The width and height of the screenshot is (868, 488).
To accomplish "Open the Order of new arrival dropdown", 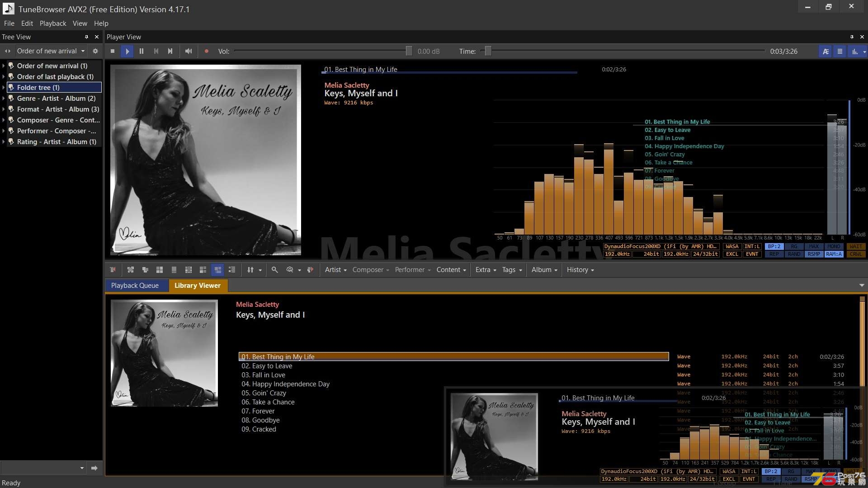I will tap(51, 51).
